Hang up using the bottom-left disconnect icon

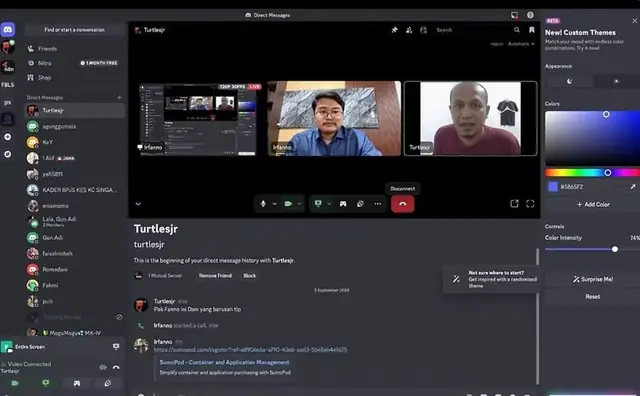116,367
